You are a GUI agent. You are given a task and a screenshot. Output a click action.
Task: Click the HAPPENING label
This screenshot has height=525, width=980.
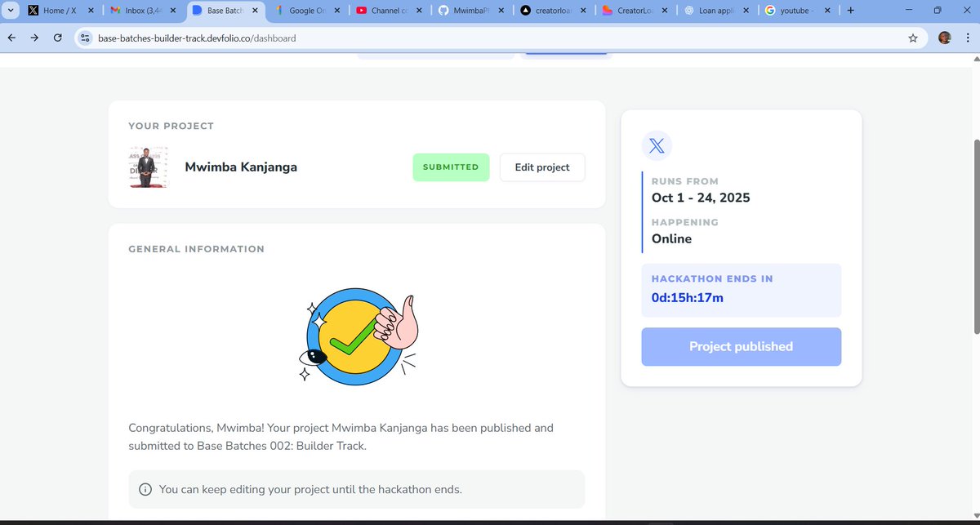(x=685, y=222)
